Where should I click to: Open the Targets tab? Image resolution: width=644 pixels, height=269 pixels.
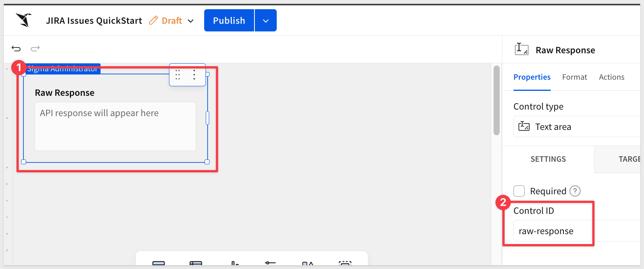629,159
